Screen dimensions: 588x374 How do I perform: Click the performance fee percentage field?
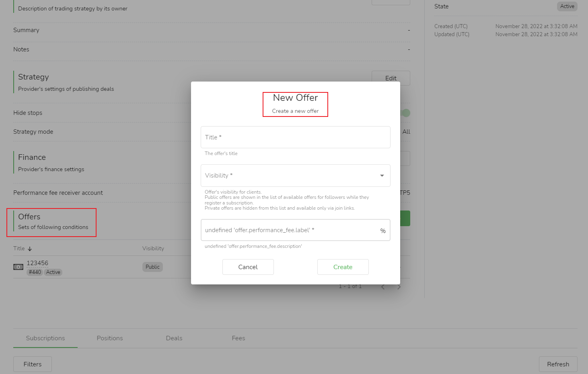[290, 230]
